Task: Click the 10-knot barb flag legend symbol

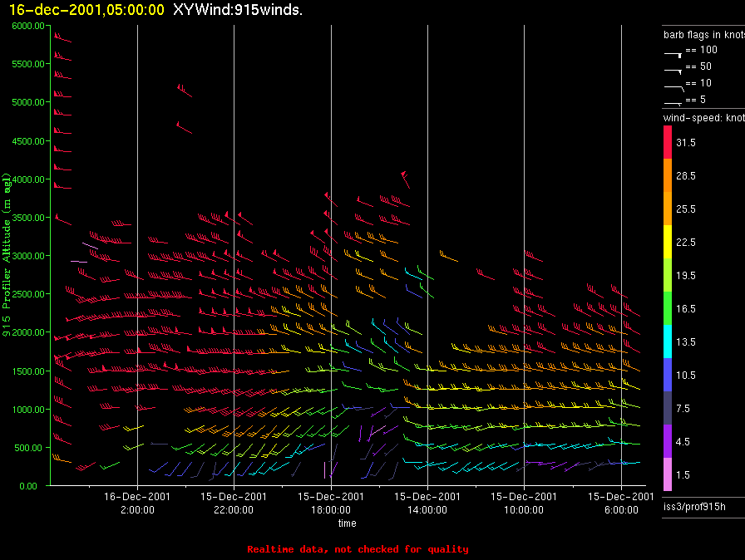Action: click(673, 88)
